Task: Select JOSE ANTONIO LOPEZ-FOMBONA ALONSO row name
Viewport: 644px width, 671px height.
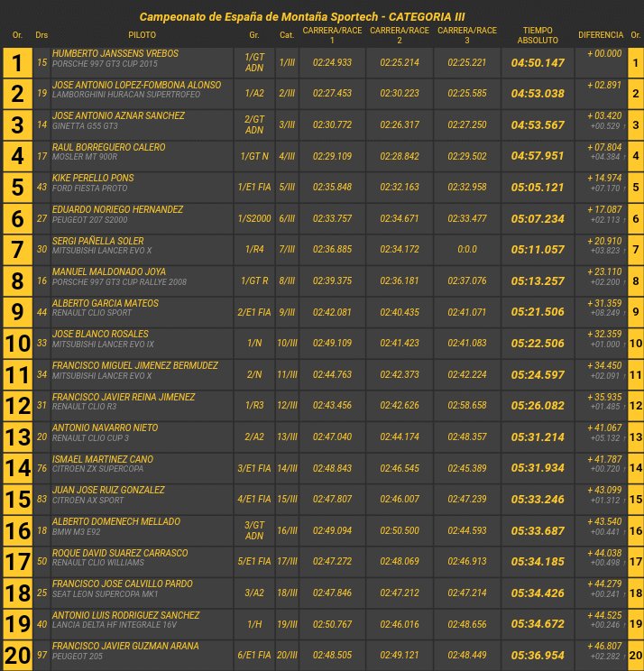Action: [136, 85]
